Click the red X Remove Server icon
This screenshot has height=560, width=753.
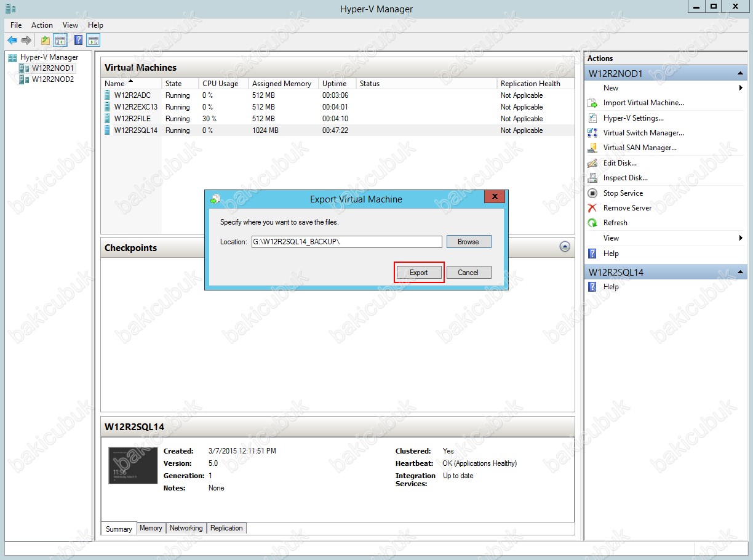592,208
